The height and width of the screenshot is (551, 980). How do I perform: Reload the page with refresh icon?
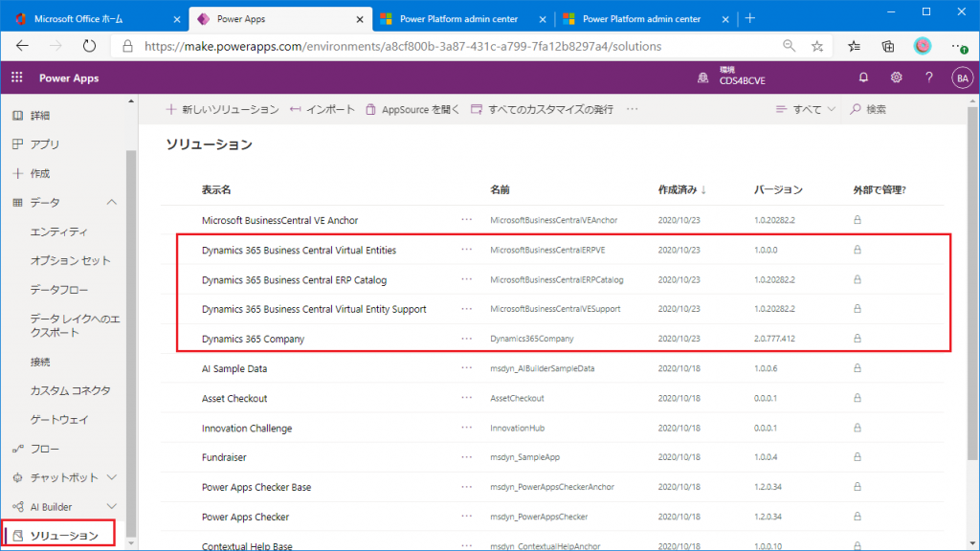89,46
